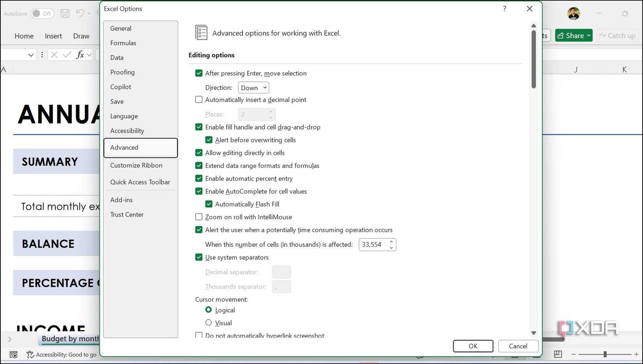Expand the formula bar options chevron
Viewport: 643px width, 364px height.
tap(90, 55)
